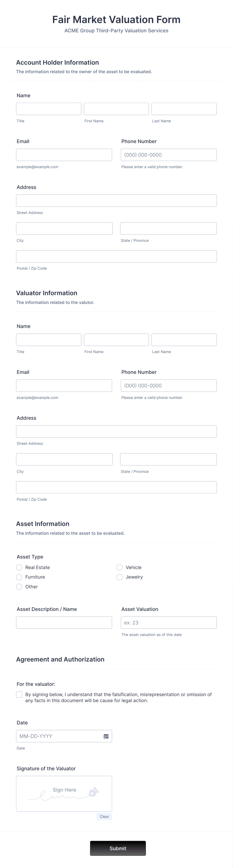
Task: Pick the Furniture asset type option
Action: 19,577
